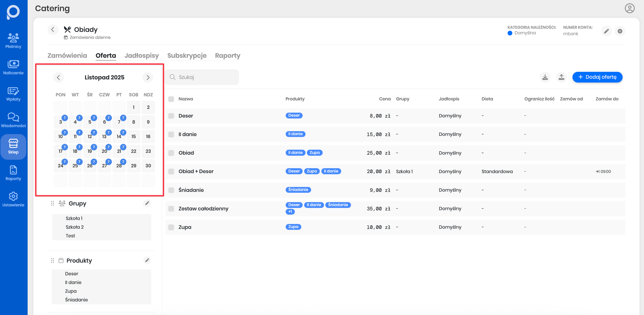The height and width of the screenshot is (315, 644).
Task: Switch to the Jadłospisy tab
Action: (142, 55)
